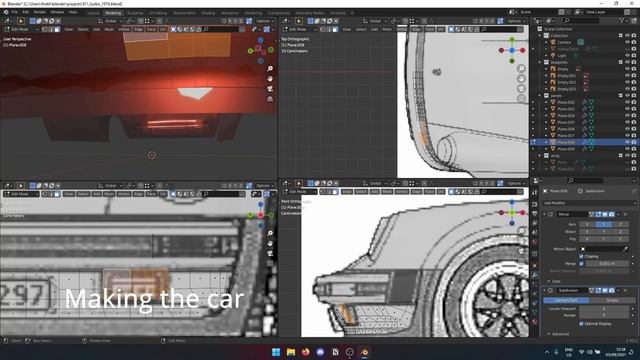Open the Render properties tab icon

(x=534, y=204)
